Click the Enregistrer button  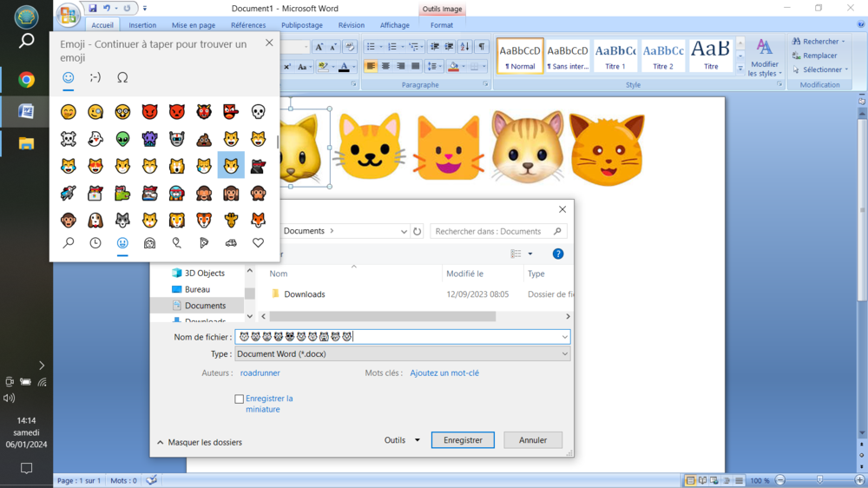463,440
